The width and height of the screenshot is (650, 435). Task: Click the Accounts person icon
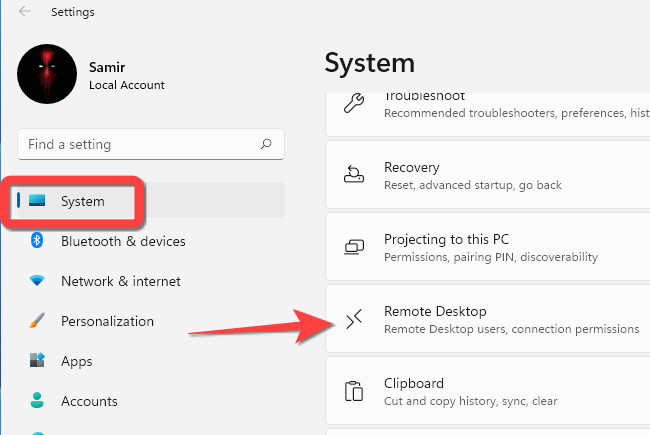click(x=38, y=401)
